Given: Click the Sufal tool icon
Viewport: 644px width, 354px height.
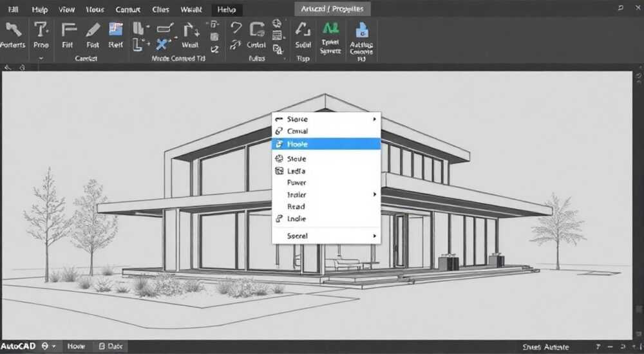Looking at the screenshot, I should click(303, 30).
